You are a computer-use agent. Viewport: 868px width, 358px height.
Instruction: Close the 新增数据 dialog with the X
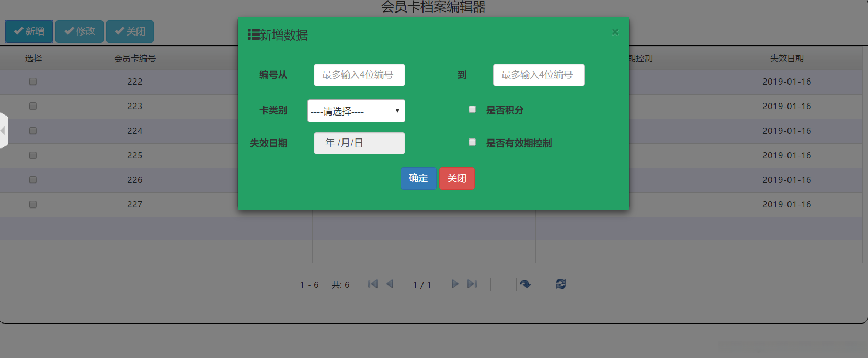pos(615,32)
